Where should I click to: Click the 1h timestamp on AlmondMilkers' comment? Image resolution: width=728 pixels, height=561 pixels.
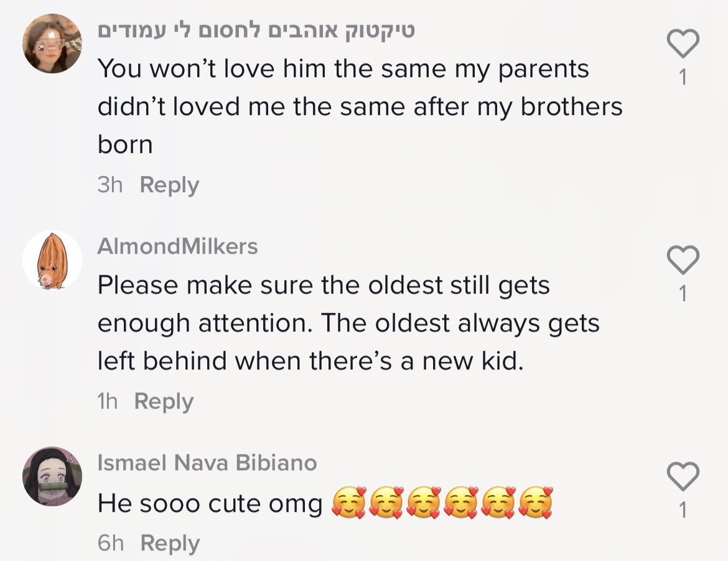tap(108, 401)
